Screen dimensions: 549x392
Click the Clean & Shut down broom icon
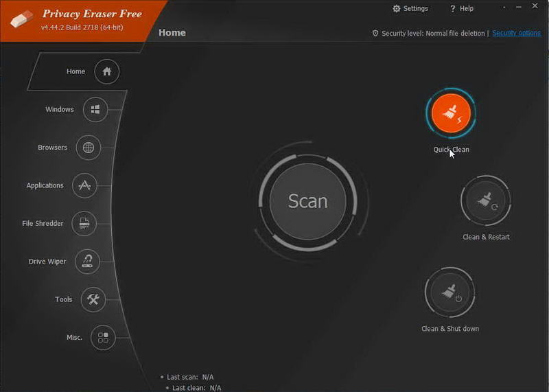tap(450, 292)
